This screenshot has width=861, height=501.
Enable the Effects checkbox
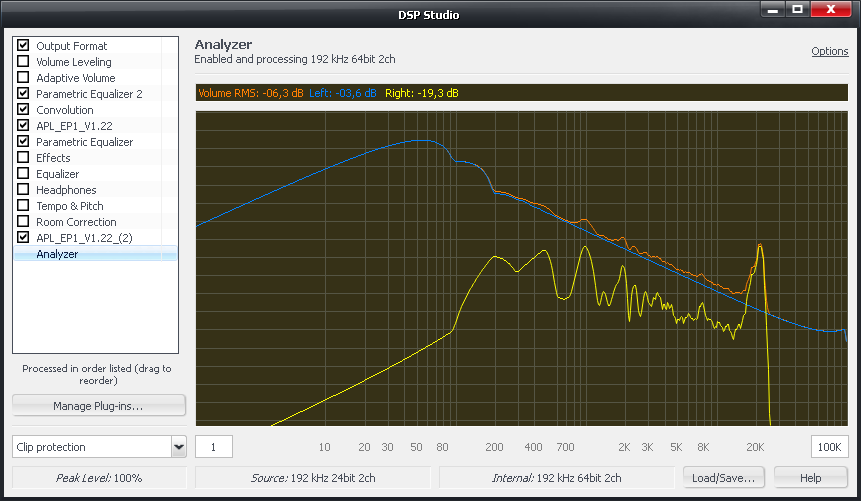[23, 157]
